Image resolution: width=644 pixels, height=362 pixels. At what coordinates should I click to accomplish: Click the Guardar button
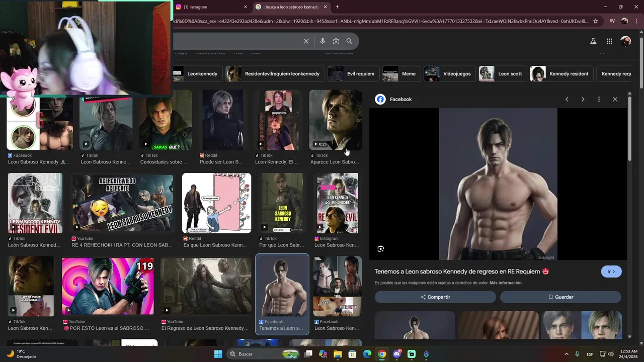coord(560,297)
